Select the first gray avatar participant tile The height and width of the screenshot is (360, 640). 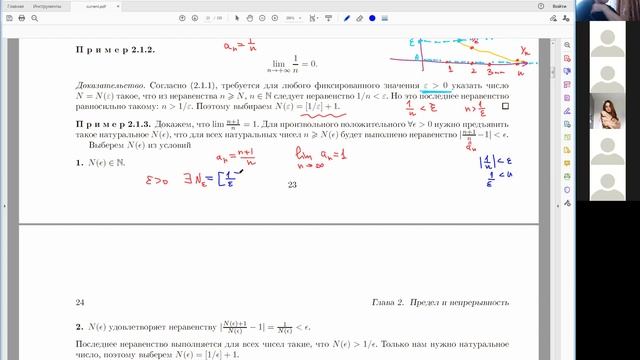607,40
